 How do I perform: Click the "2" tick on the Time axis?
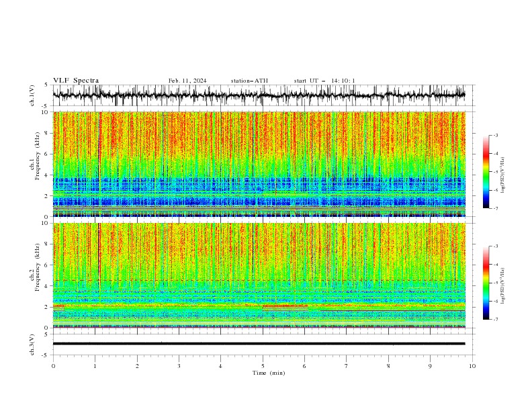click(x=137, y=366)
